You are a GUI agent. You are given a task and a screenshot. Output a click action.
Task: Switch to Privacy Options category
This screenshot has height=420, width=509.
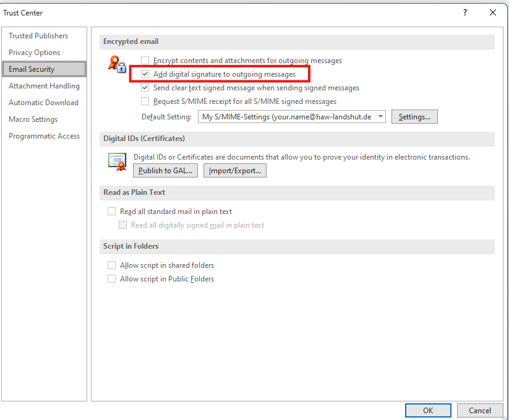[35, 53]
